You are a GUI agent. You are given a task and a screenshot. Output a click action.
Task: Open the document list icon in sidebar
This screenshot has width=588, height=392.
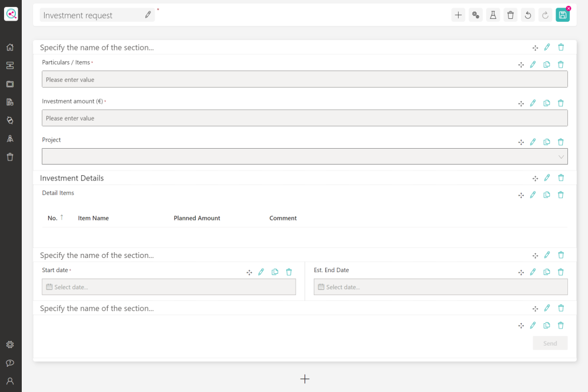[10, 102]
